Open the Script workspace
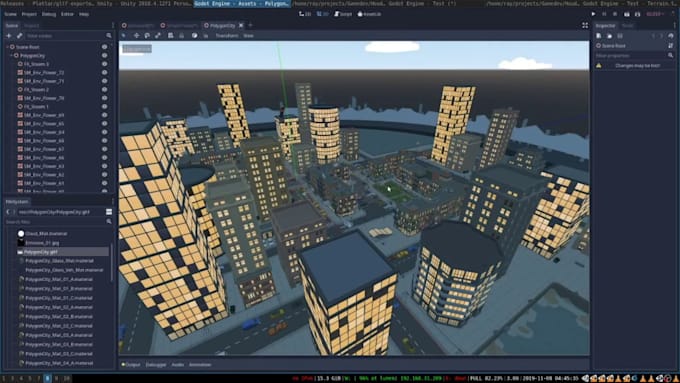Screen dimensions: 680x383 pos(343,14)
